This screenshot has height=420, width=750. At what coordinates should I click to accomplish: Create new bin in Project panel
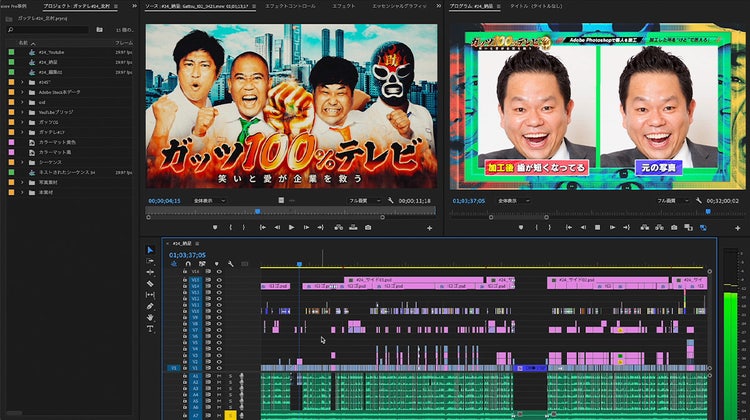(99, 30)
